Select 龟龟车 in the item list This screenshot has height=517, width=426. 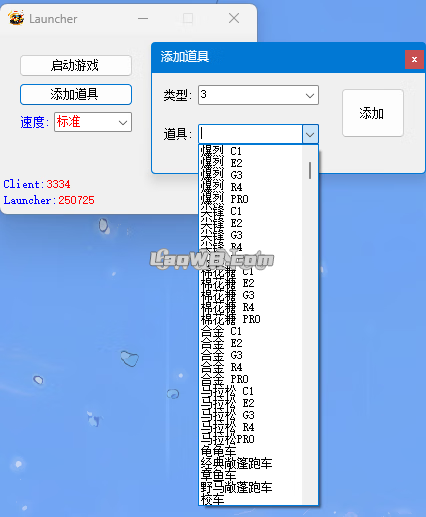pyautogui.click(x=251, y=451)
